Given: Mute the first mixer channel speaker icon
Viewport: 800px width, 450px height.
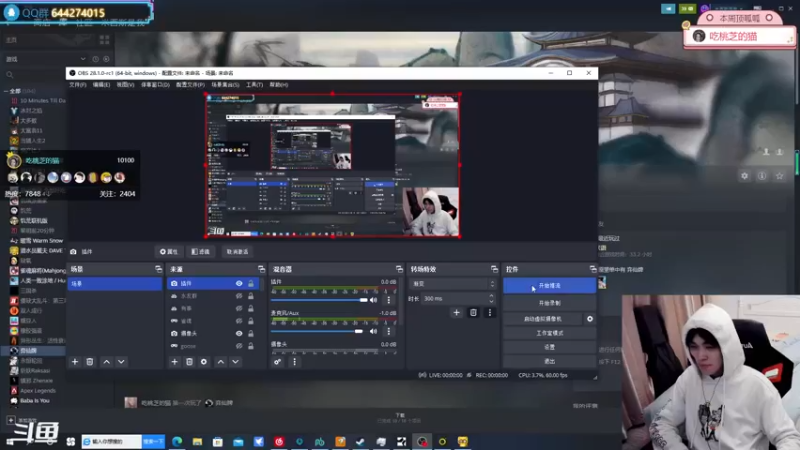Looking at the screenshot, I should tap(373, 300).
